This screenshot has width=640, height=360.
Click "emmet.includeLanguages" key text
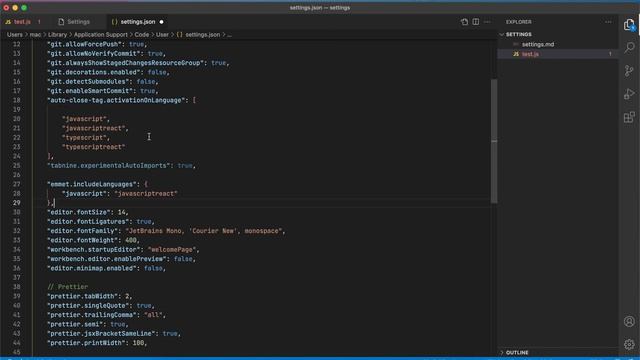point(92,184)
